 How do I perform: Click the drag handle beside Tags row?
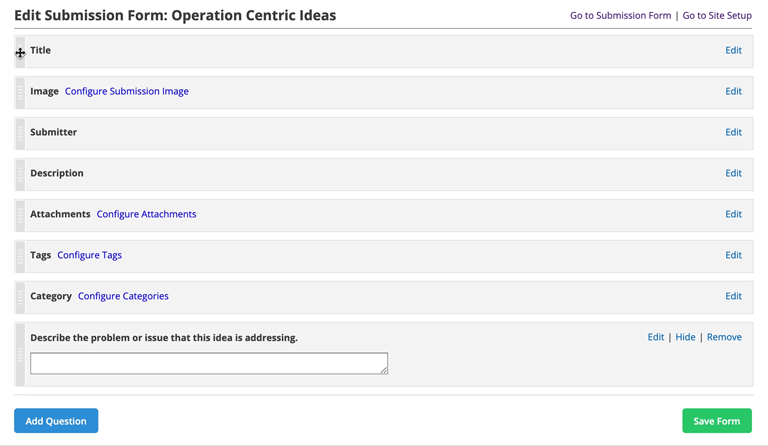point(20,256)
